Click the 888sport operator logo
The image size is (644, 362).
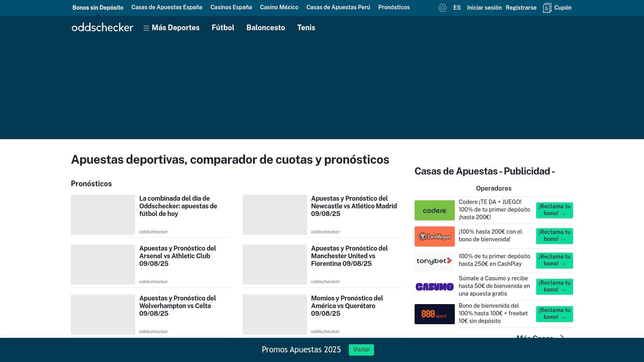435,314
